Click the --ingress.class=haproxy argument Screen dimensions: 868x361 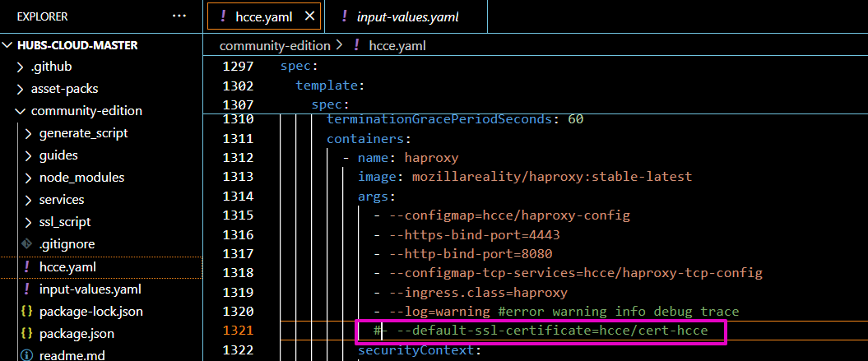478,293
